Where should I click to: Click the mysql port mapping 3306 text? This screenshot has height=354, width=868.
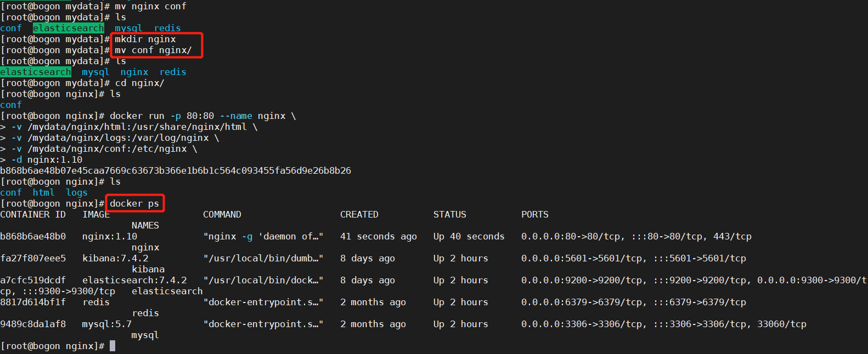[664, 324]
